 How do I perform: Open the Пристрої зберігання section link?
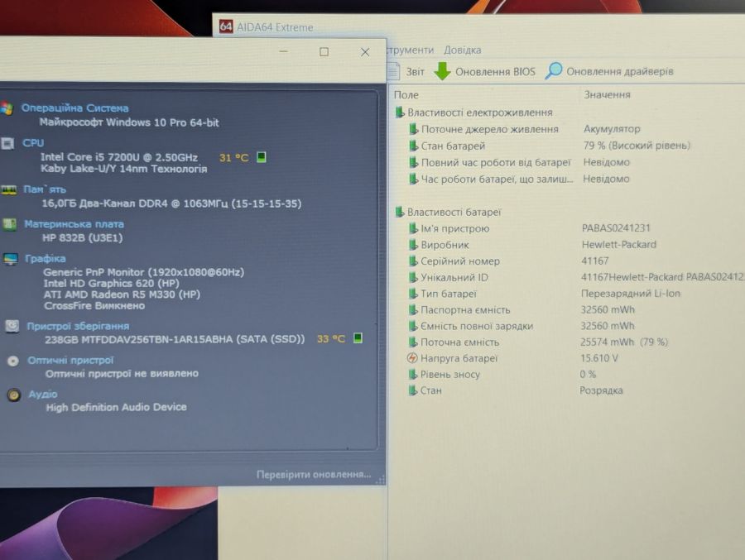click(78, 326)
